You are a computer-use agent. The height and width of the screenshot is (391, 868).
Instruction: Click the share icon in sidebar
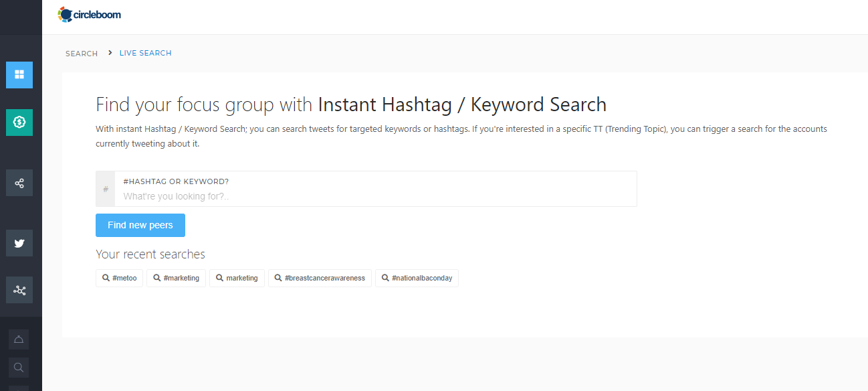click(19, 183)
